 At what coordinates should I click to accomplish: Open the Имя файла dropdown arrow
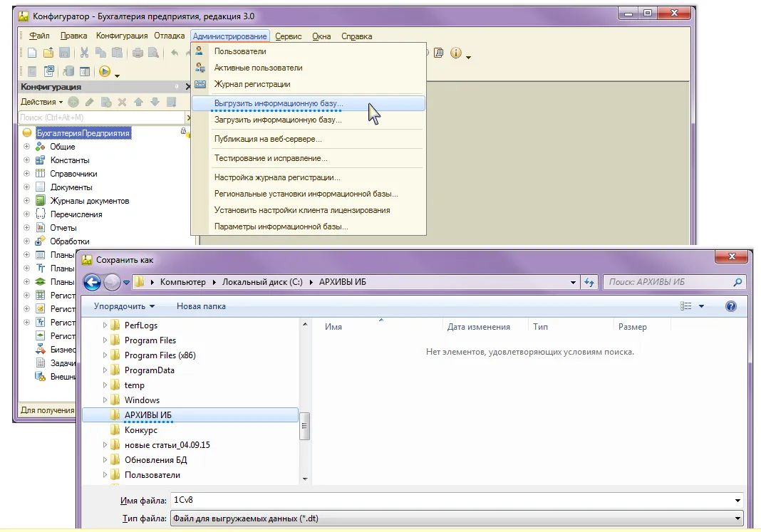pyautogui.click(x=737, y=500)
